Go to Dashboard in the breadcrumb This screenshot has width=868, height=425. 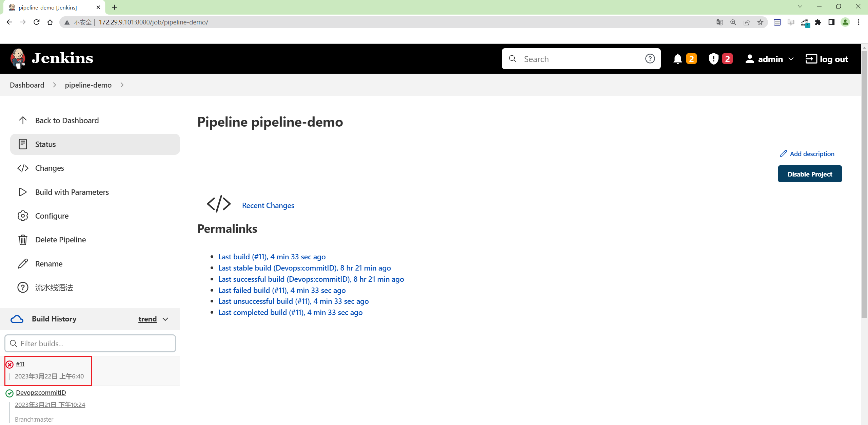click(x=27, y=85)
